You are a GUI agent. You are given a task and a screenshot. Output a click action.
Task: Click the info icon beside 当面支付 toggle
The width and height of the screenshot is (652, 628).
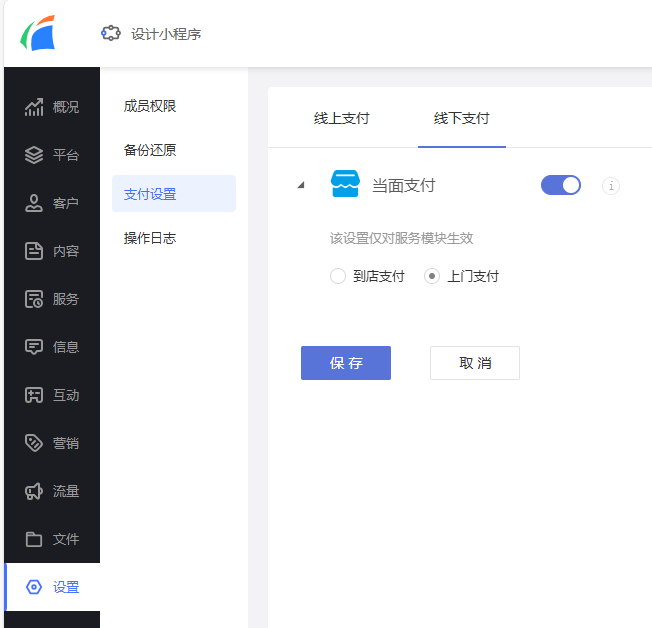point(611,185)
